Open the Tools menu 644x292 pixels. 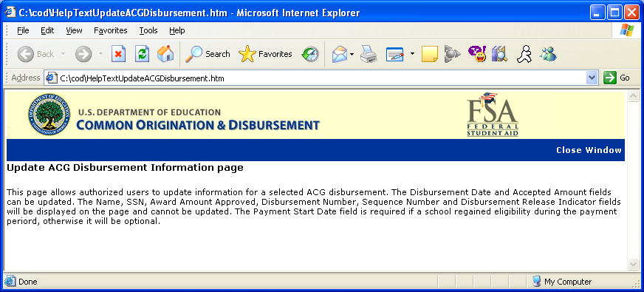pyautogui.click(x=148, y=30)
